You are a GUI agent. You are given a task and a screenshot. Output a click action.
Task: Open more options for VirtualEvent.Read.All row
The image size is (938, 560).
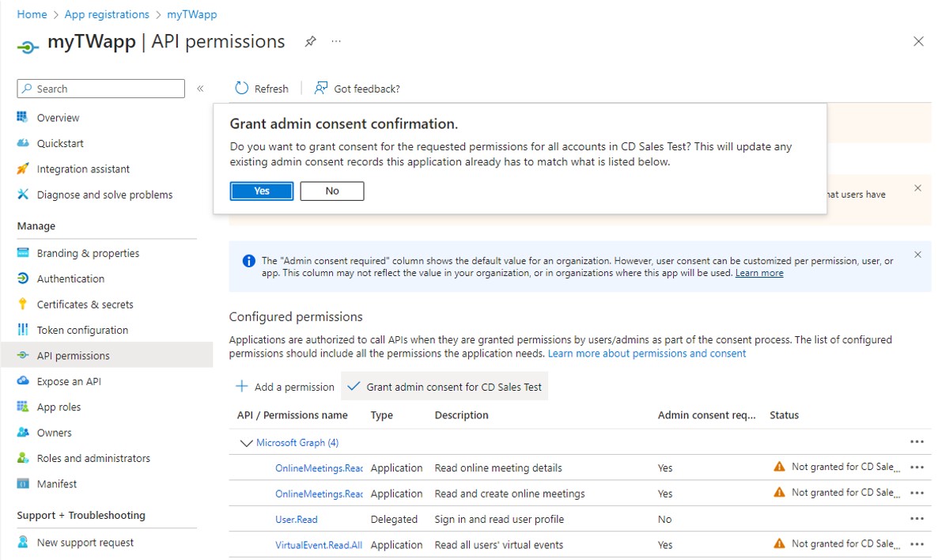click(x=917, y=544)
